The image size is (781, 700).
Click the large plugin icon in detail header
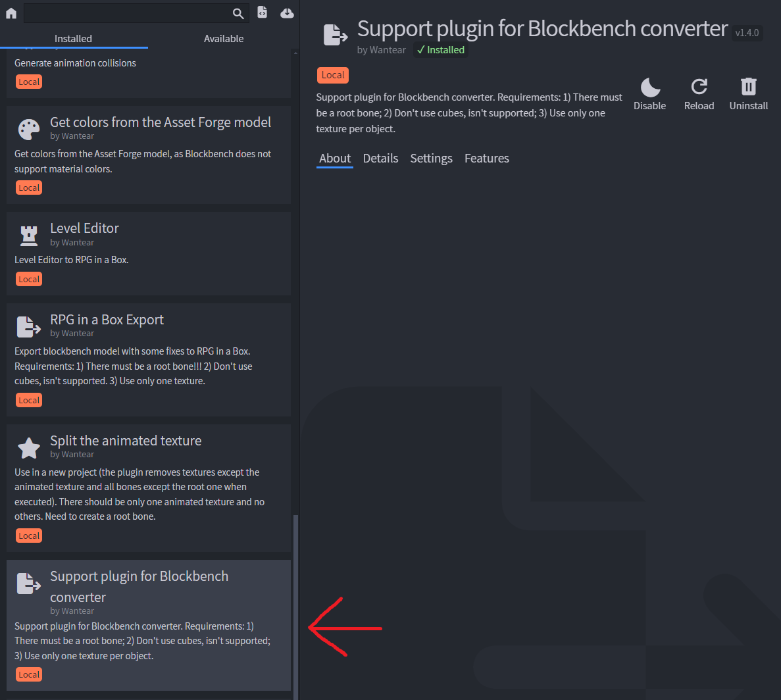335,35
